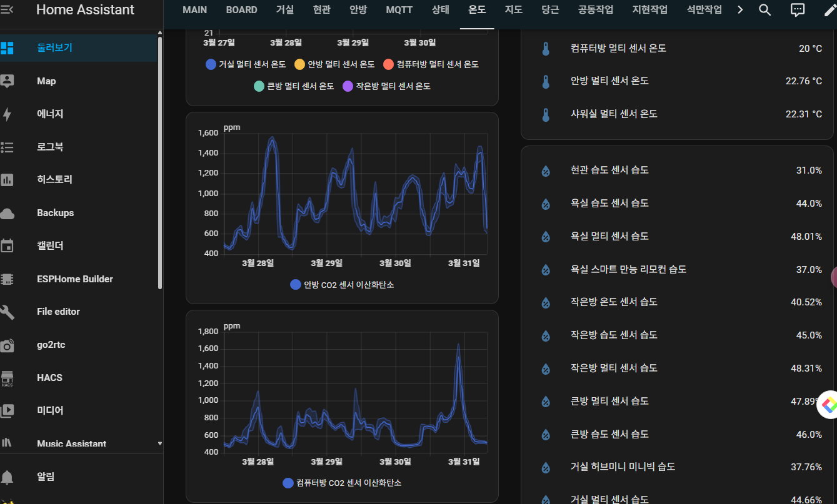Click thermometer icon for 샤워실 멀티 센서 온도
The height and width of the screenshot is (504, 837).
pos(546,114)
